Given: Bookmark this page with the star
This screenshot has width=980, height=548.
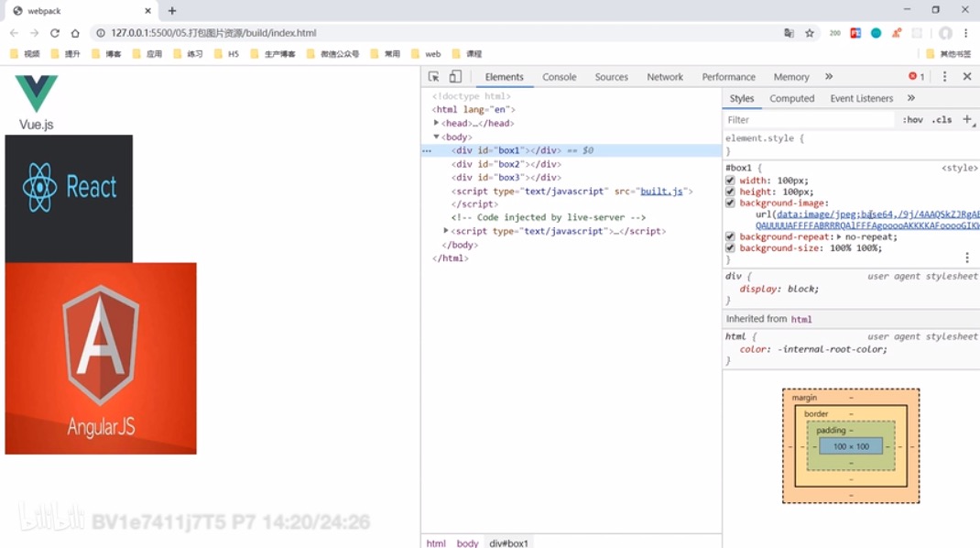Looking at the screenshot, I should point(810,33).
